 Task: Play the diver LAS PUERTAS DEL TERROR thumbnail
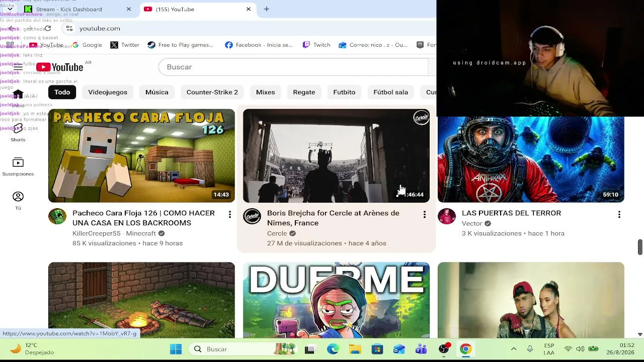531,159
